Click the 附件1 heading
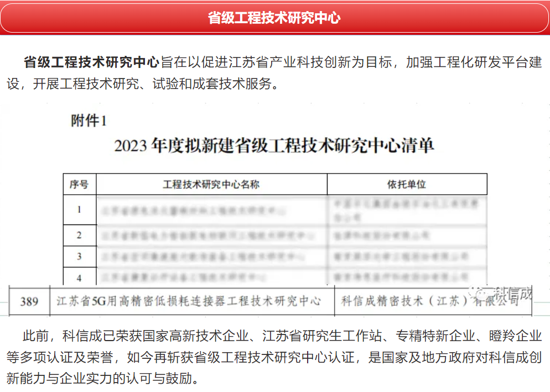This screenshot has width=550, height=392. point(89,121)
